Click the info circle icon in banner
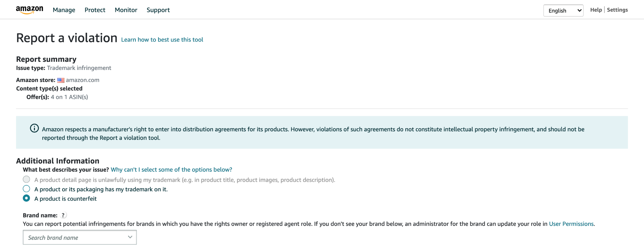Viewport: 644px width, 247px height. (x=34, y=128)
